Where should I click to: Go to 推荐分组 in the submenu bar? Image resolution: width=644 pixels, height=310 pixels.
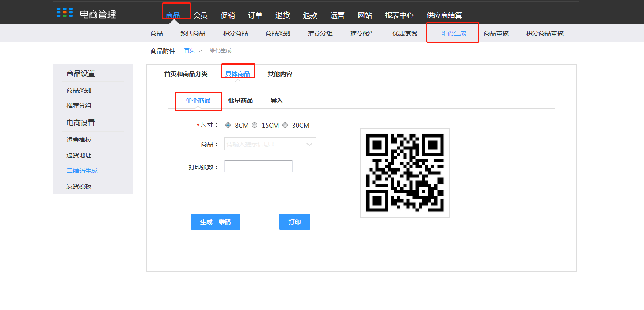tap(320, 33)
